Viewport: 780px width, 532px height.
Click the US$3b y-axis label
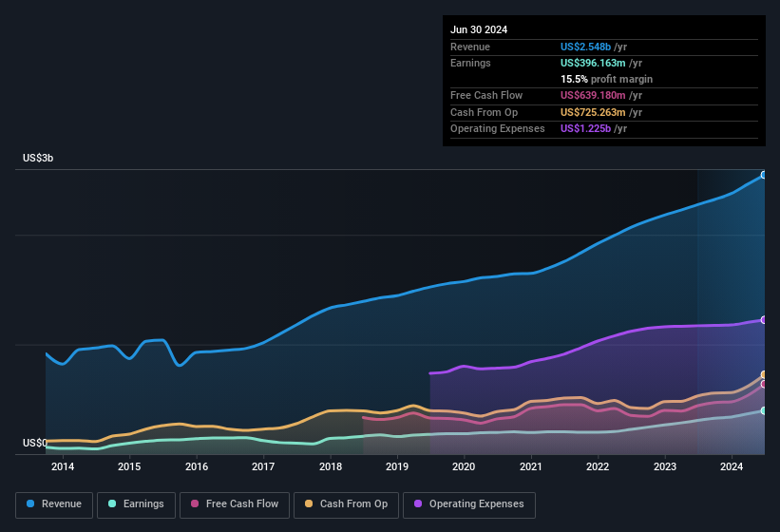[38, 158]
